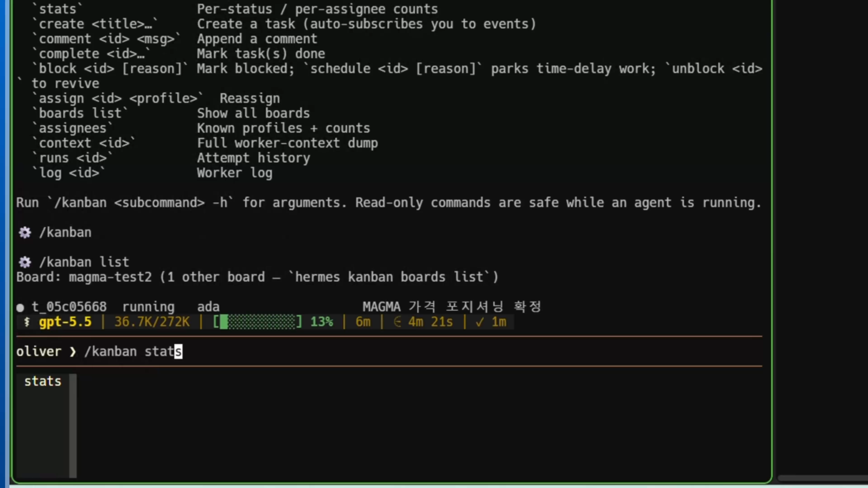Click the task ID t_05c05668
Image resolution: width=868 pixels, height=488 pixels.
pos(69,307)
